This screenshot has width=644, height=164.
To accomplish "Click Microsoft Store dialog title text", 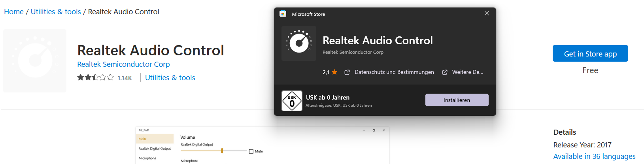I will coord(308,14).
